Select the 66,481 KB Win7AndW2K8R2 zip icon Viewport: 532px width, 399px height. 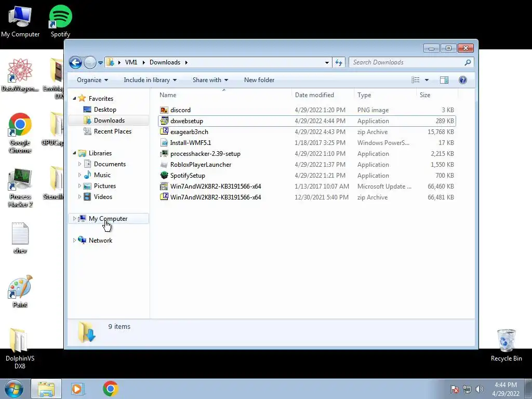164,197
